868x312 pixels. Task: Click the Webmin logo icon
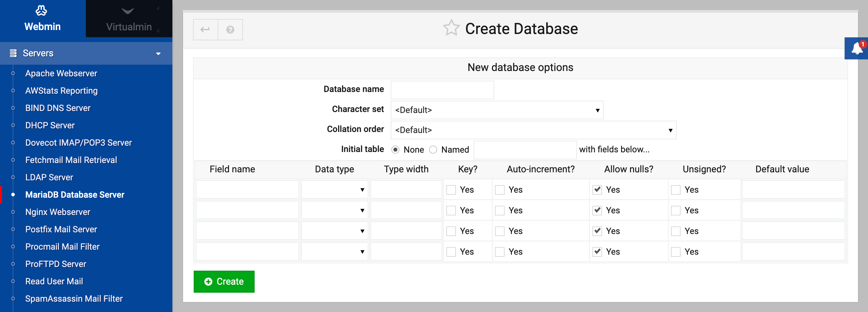pyautogui.click(x=42, y=11)
